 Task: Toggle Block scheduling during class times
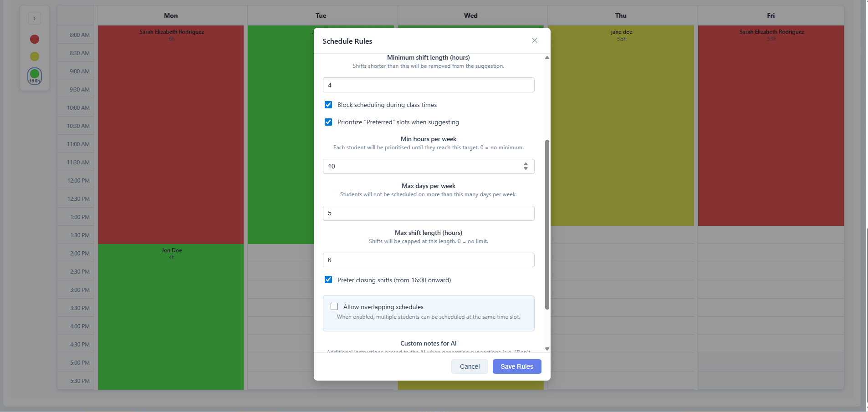pos(328,105)
